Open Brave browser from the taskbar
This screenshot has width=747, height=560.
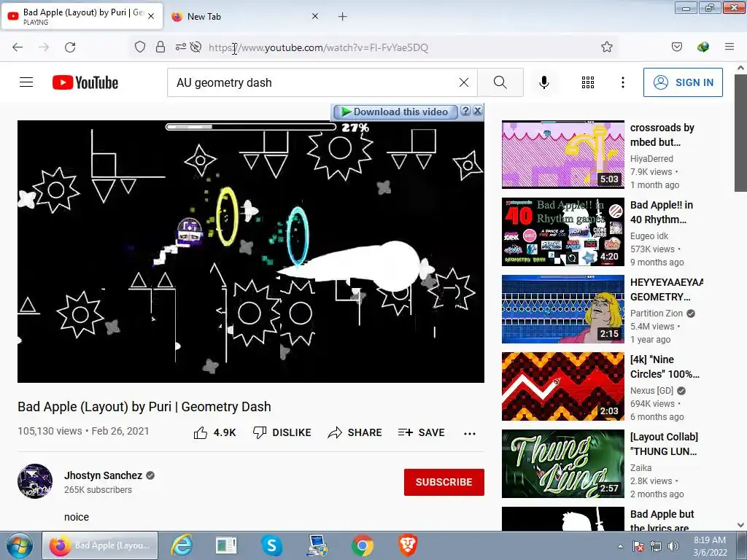407,545
